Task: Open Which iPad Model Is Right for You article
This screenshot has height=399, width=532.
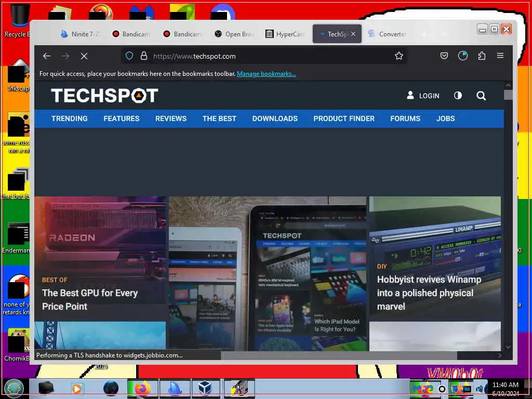Action: pos(337,325)
